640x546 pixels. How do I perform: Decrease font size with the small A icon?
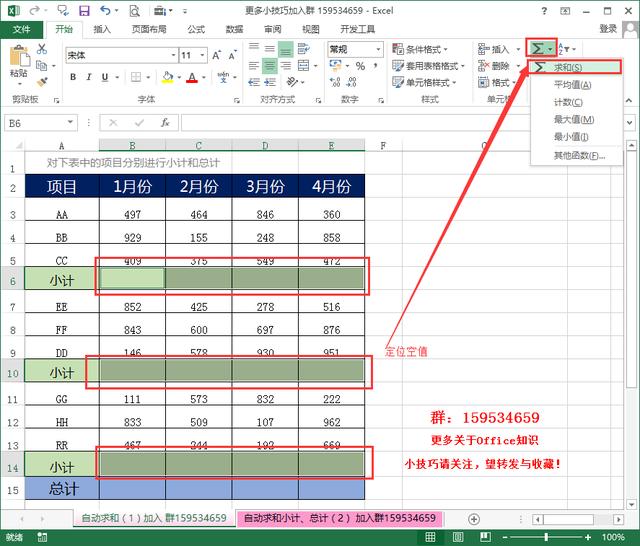(232, 55)
